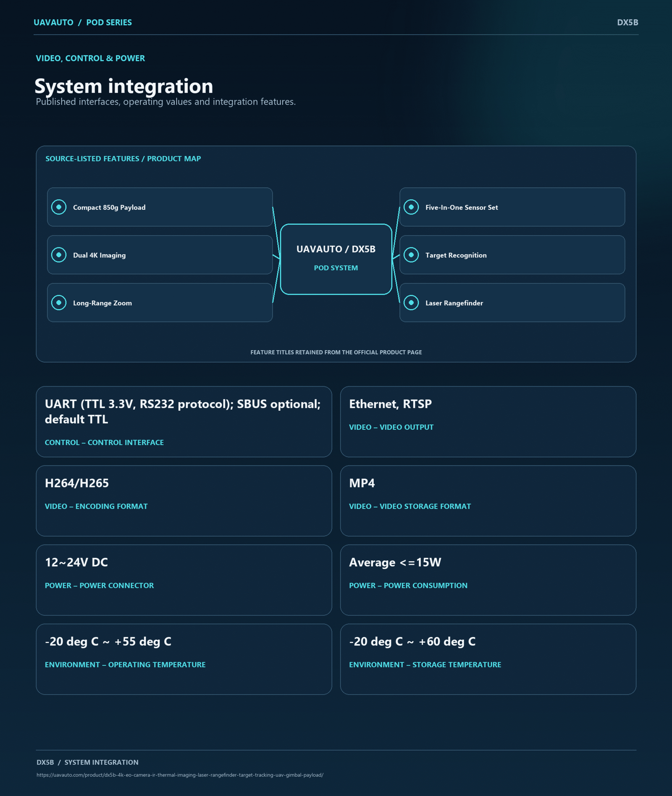Click the Average <=15W value
The image size is (672, 796).
(x=395, y=562)
